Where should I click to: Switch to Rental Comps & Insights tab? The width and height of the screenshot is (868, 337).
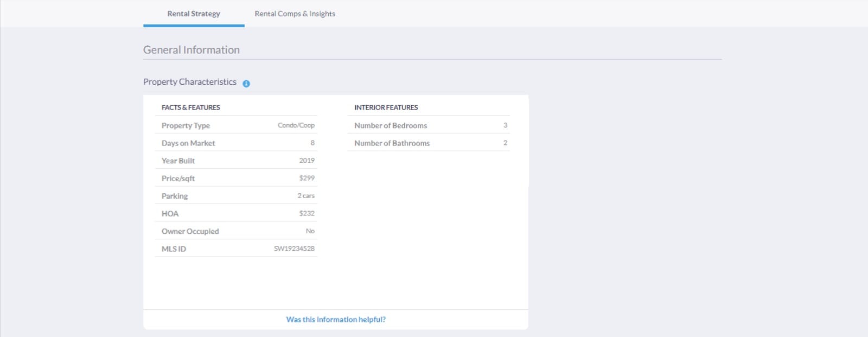pos(295,14)
